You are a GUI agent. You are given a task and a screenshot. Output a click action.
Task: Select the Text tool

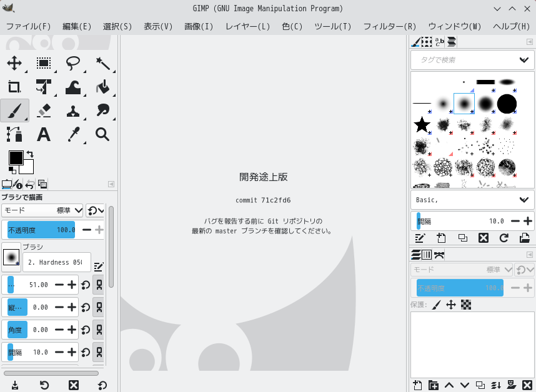pyautogui.click(x=44, y=134)
